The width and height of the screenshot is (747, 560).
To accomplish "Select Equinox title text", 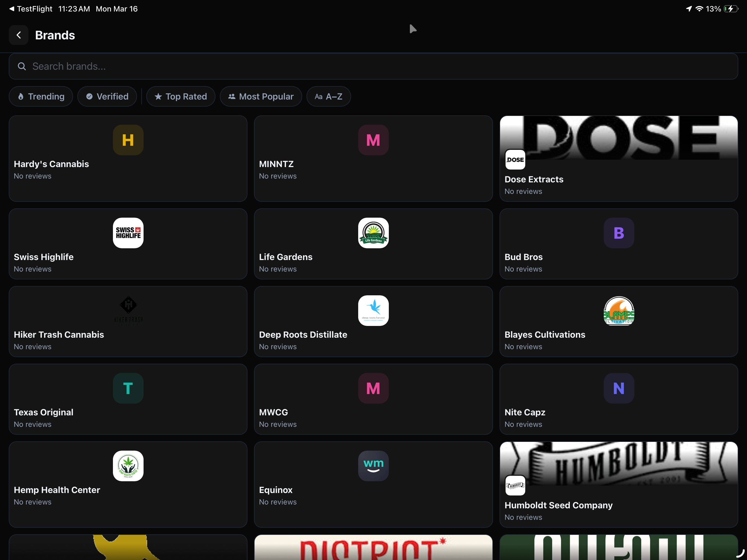I will [276, 490].
